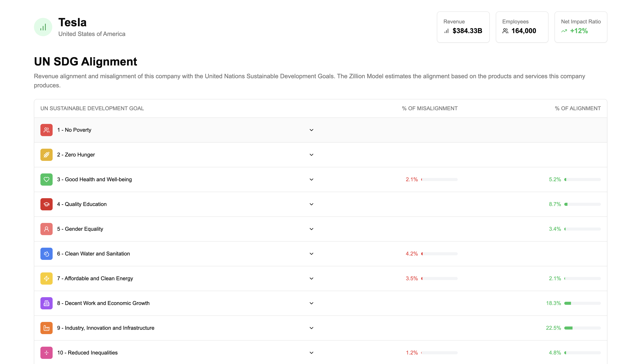Viewport: 639px width, 364px height.
Task: Click Industry Innovation 22.5% alignment bar
Action: 582,328
